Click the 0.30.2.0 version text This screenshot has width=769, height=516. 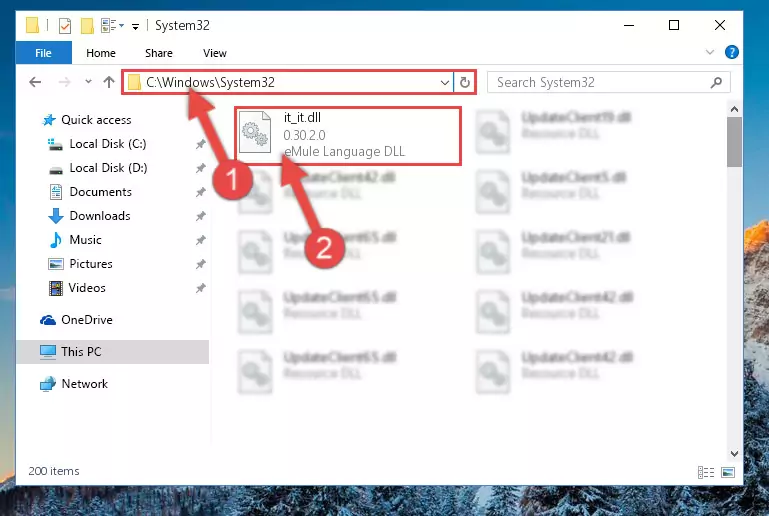click(304, 135)
